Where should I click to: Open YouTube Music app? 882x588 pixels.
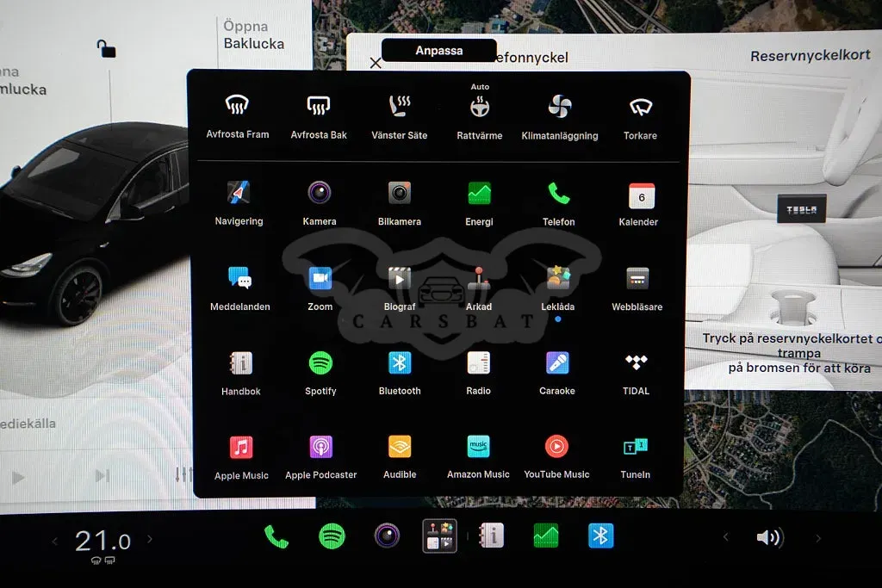tap(557, 456)
